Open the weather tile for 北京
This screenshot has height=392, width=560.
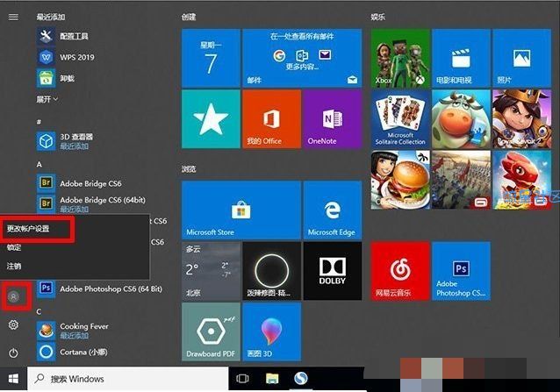point(211,271)
